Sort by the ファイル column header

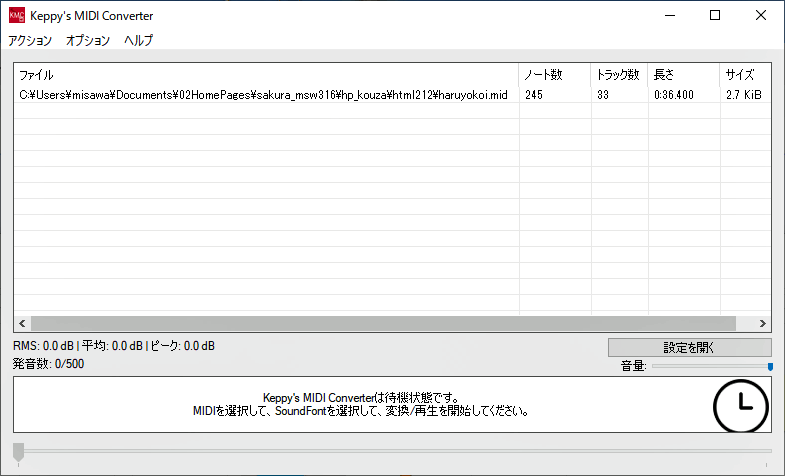266,75
